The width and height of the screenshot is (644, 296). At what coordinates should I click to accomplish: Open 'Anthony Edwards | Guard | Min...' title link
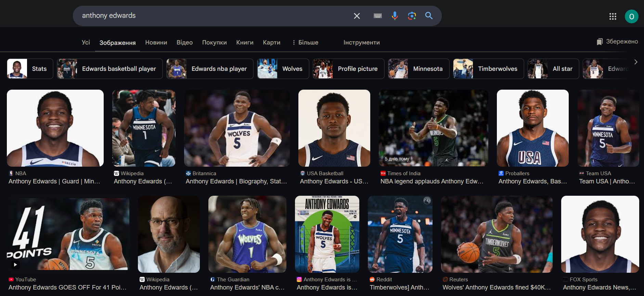(x=54, y=181)
